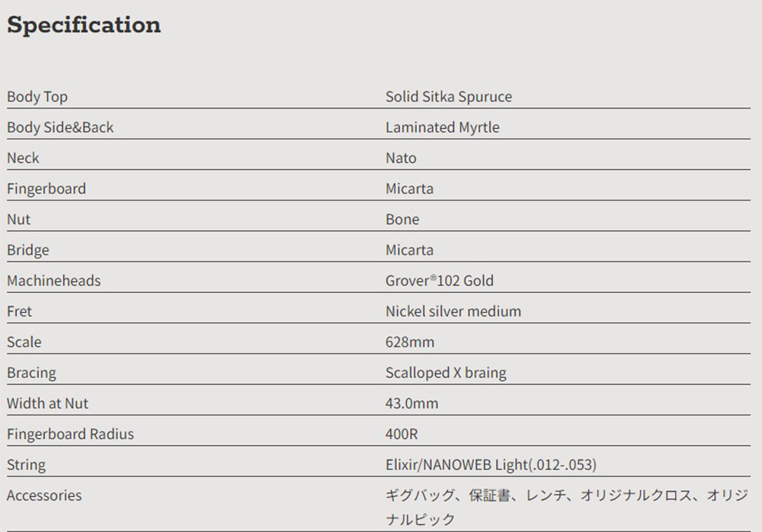Click the Nato value text
This screenshot has width=762, height=532.
[401, 158]
